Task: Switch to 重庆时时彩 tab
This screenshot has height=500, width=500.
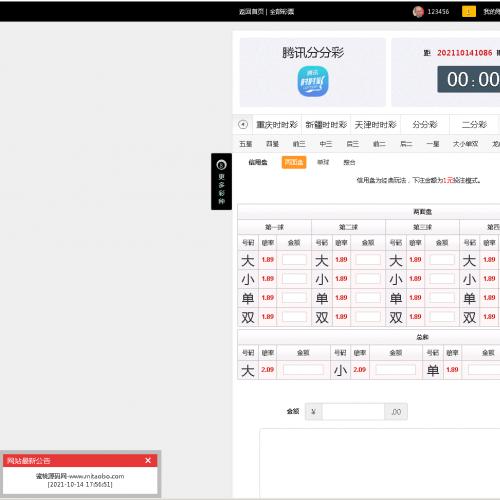Action: pyautogui.click(x=277, y=125)
